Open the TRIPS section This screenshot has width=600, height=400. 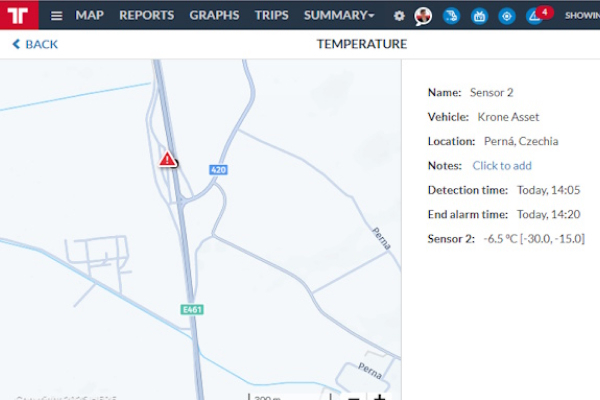click(271, 16)
